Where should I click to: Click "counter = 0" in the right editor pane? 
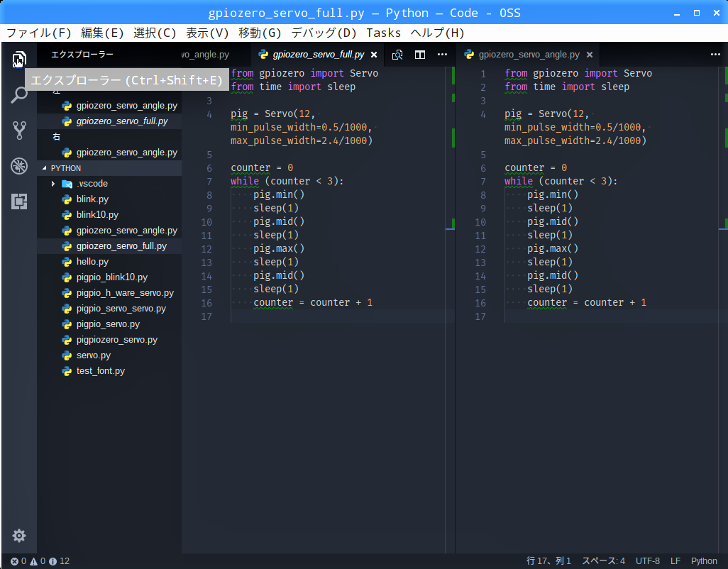[x=536, y=167]
